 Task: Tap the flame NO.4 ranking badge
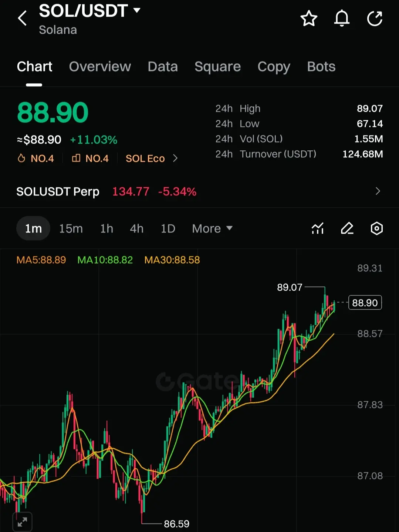[x=35, y=158]
